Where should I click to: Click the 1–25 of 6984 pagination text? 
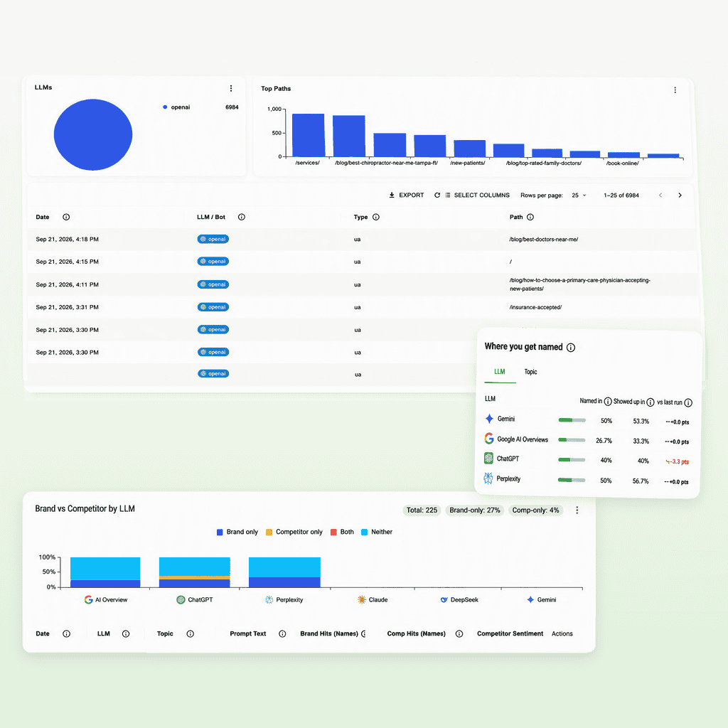point(621,196)
